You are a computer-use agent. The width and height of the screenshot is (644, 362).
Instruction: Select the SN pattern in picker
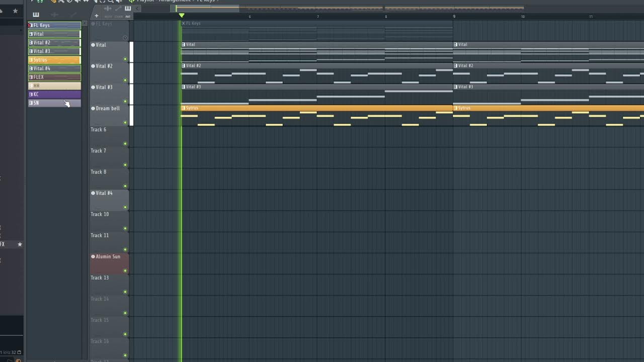(54, 103)
